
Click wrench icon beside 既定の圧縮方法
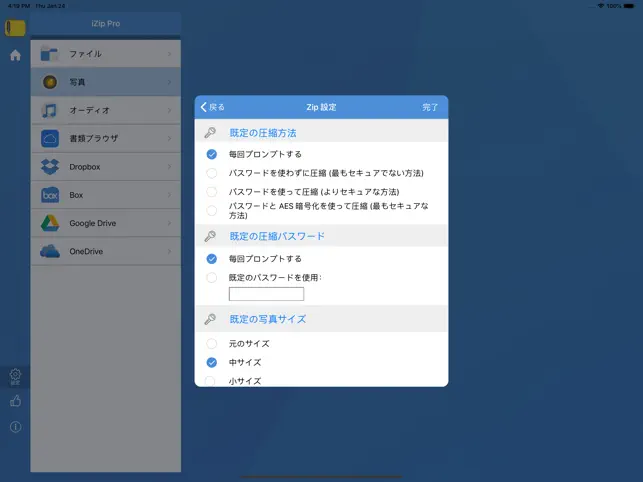click(x=210, y=132)
